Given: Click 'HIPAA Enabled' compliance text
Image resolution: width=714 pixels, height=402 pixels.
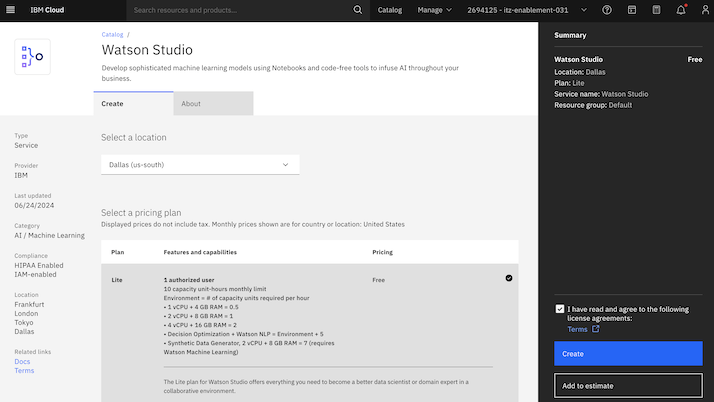Looking at the screenshot, I should pos(39,265).
